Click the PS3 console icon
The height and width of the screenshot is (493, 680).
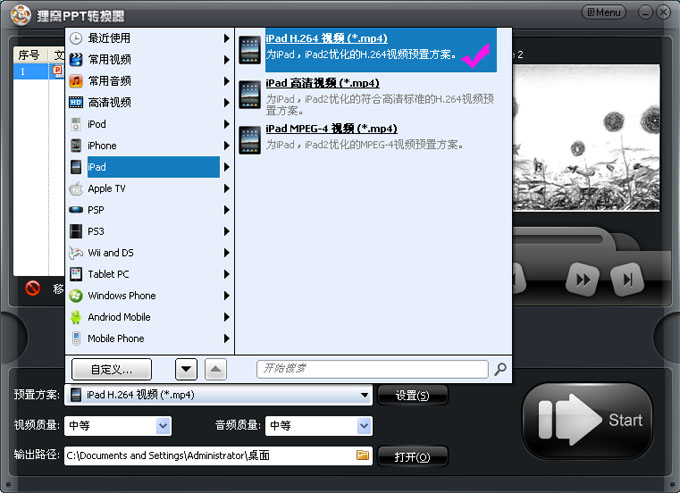point(76,231)
